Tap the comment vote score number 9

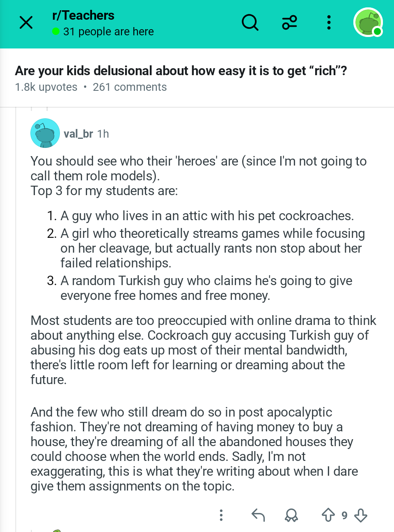(344, 515)
